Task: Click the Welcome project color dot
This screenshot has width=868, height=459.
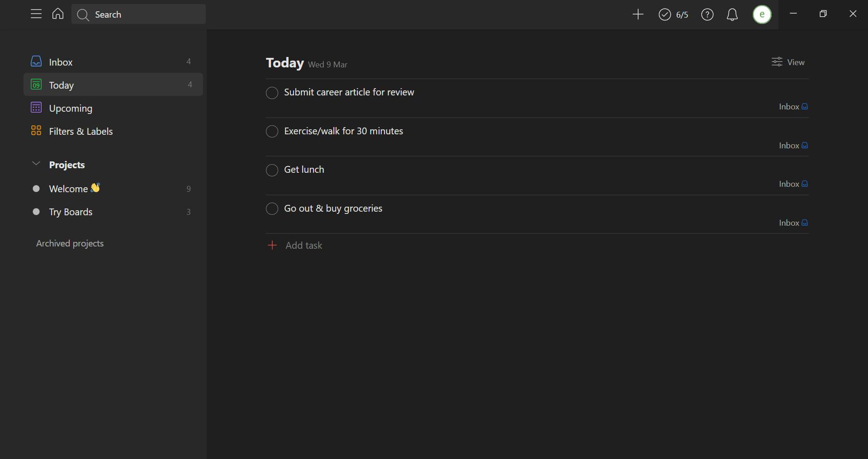Action: click(36, 189)
